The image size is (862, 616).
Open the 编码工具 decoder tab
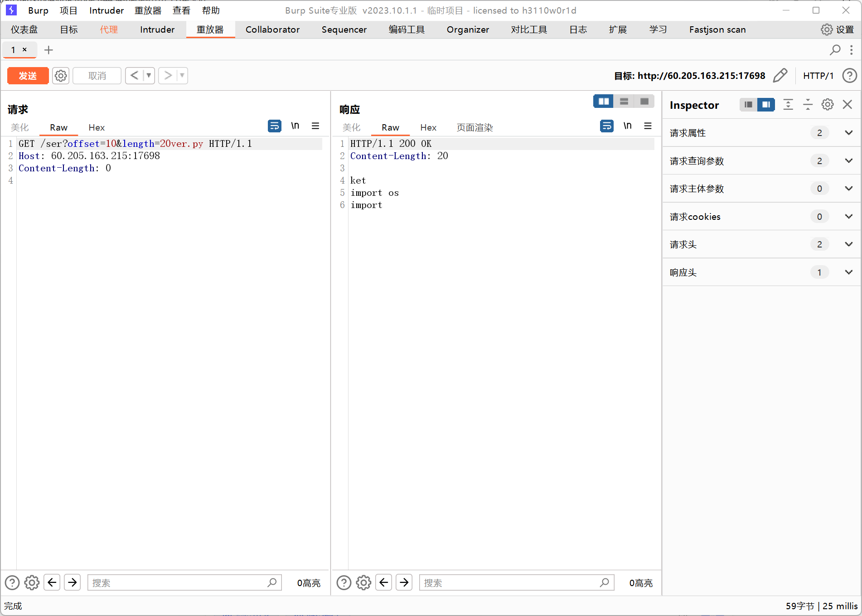coord(407,29)
